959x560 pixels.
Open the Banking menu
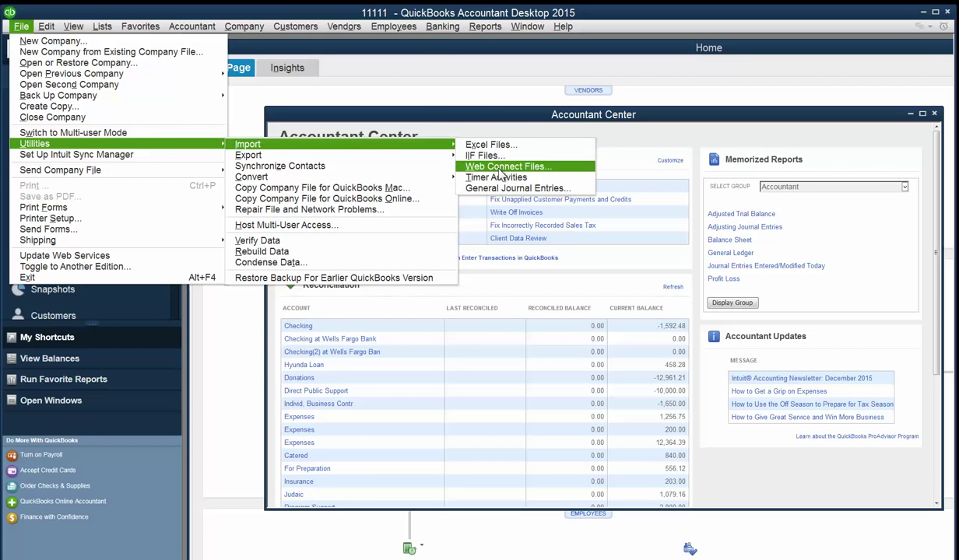[x=442, y=26]
